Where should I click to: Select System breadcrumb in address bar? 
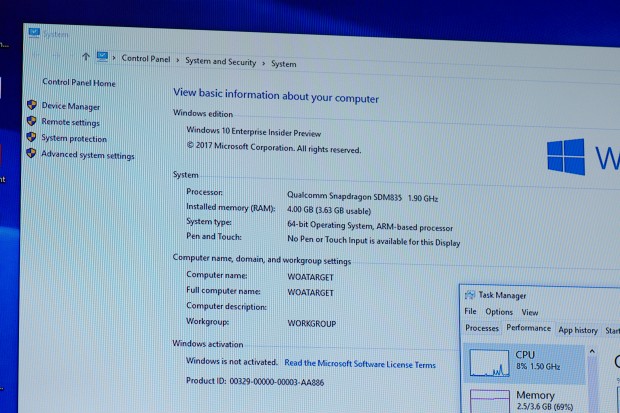click(x=284, y=64)
